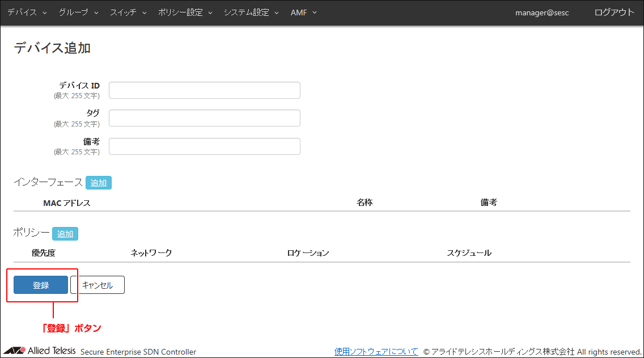Image resolution: width=644 pixels, height=358 pixels.
Task: Click the デバイス menu chevron arrow
Action: (x=44, y=12)
